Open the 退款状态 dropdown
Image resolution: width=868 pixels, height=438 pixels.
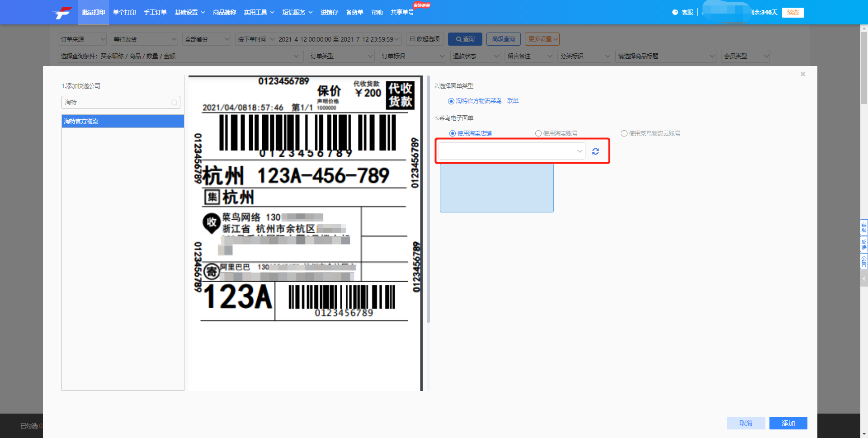click(x=475, y=56)
